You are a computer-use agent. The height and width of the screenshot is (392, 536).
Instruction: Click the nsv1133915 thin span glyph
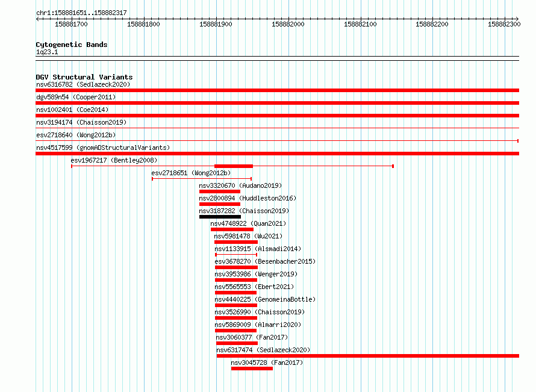point(236,255)
